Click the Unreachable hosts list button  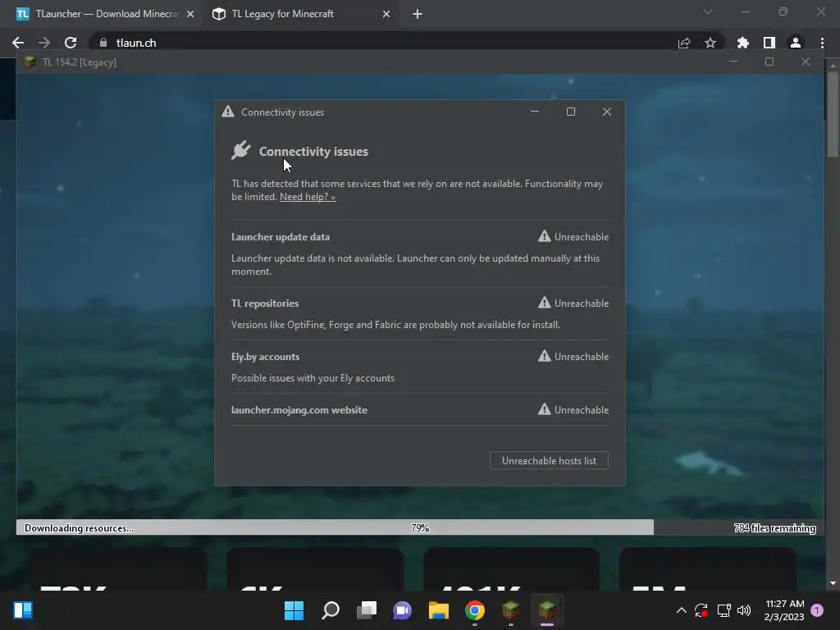(x=549, y=461)
